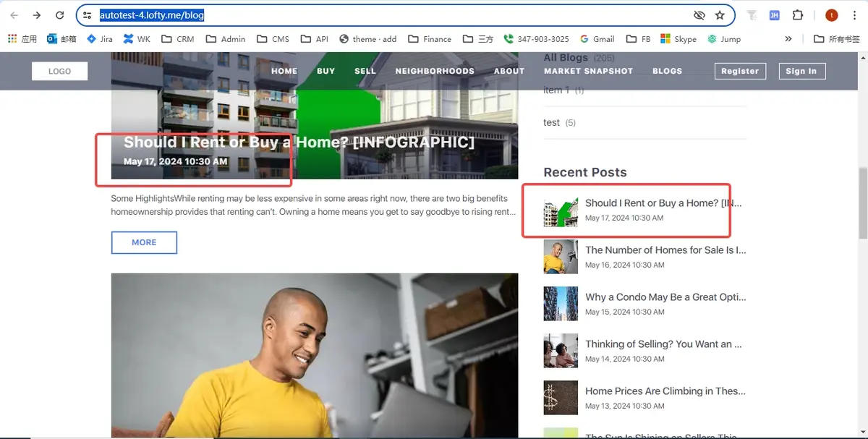Click the crossed-out eye icon in address bar

click(x=699, y=15)
